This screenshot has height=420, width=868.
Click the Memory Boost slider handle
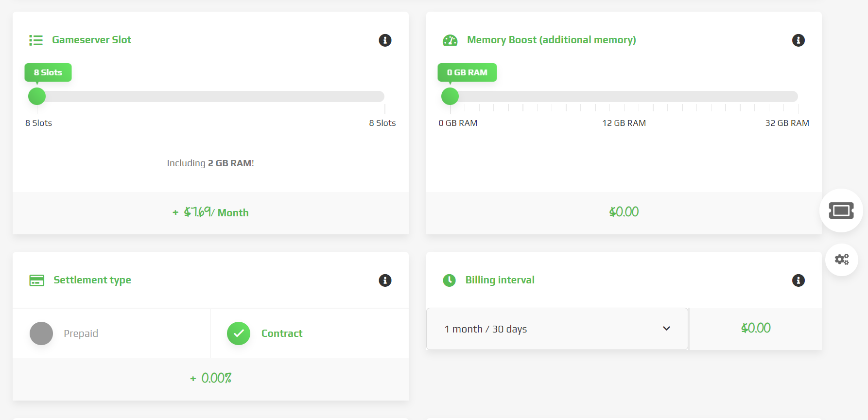(450, 96)
